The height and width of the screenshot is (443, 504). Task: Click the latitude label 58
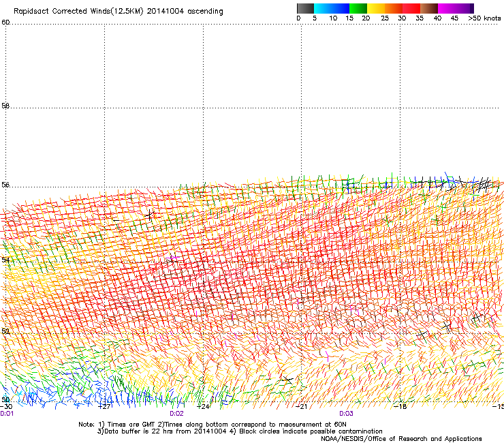5,106
